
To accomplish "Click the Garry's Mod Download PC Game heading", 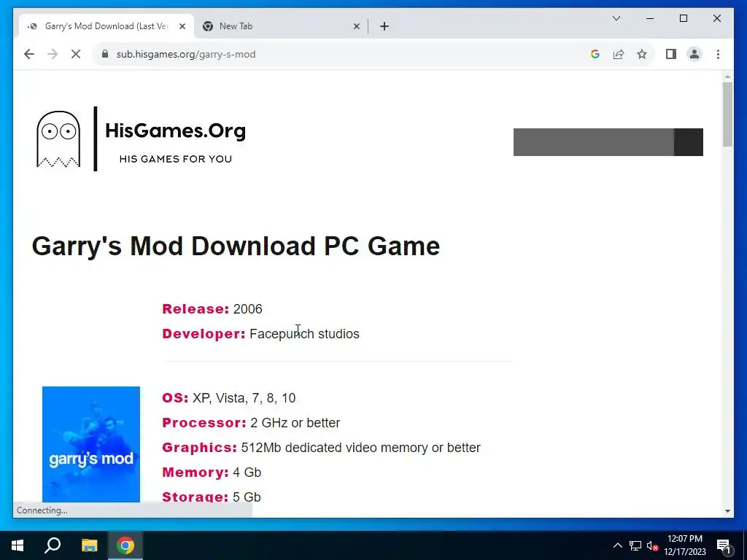I will [236, 246].
